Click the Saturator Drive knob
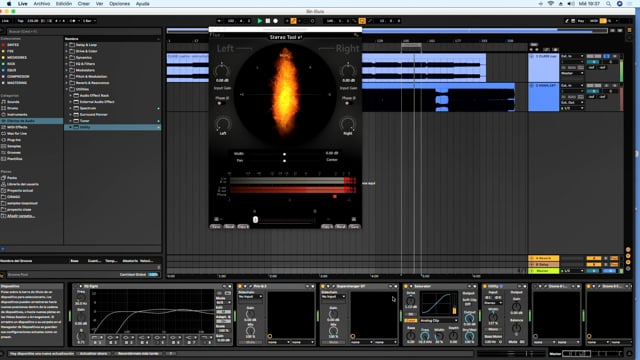 pyautogui.click(x=411, y=300)
